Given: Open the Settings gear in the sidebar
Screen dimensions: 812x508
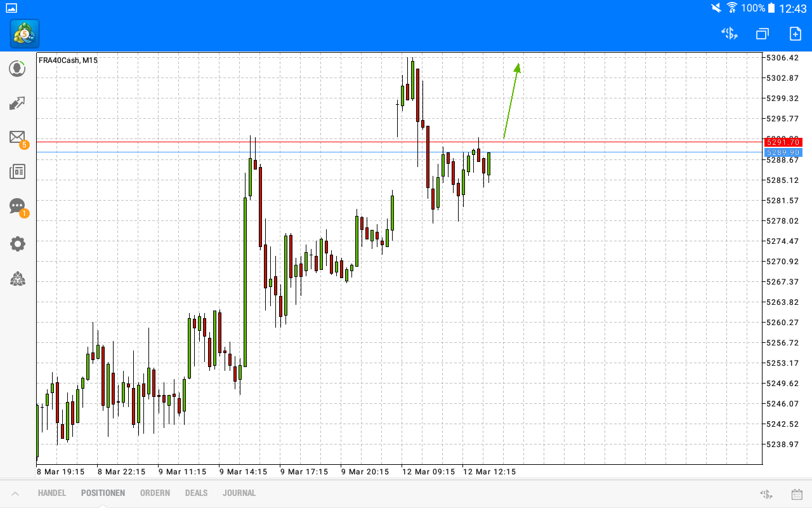Looking at the screenshot, I should click(17, 243).
